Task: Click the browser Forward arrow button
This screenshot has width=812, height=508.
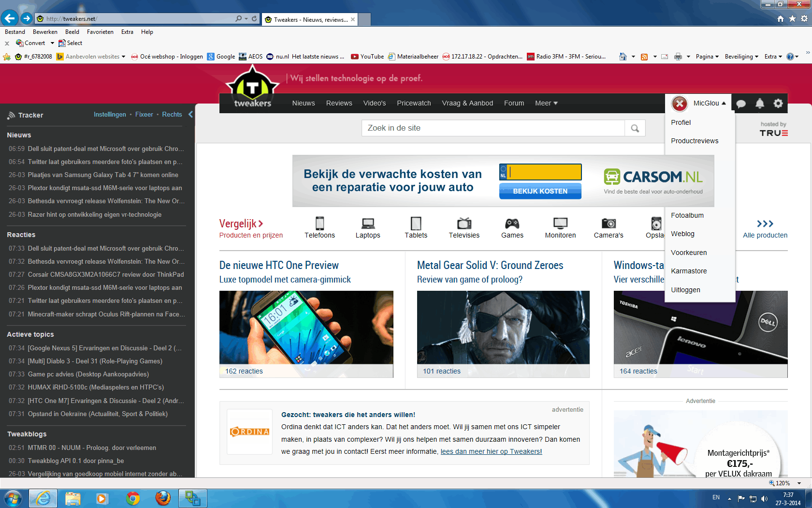Action: (27, 18)
